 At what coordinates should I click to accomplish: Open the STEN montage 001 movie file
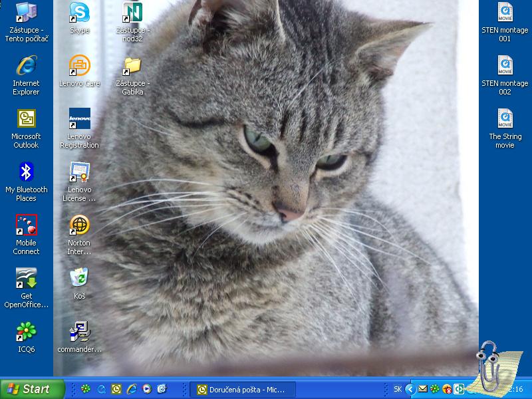505,13
